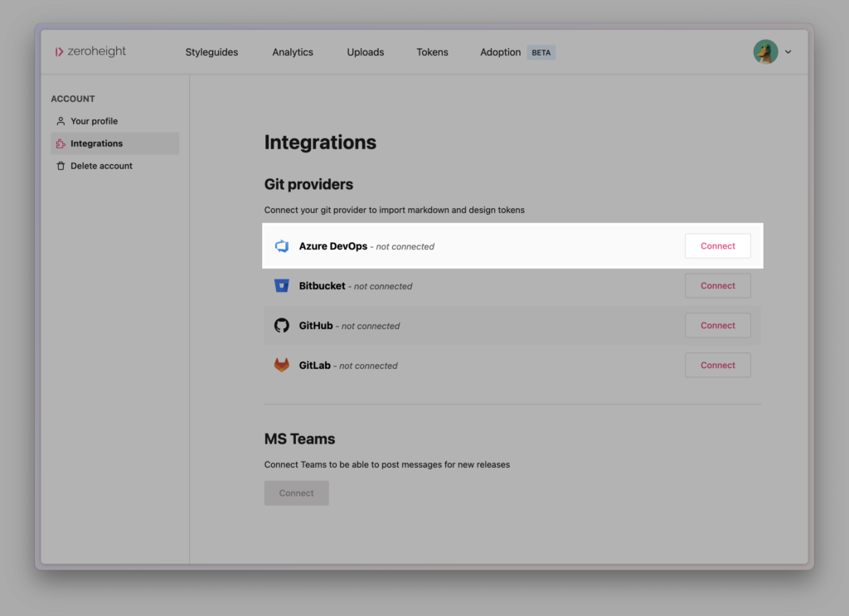
Task: Open the user avatar menu
Action: click(765, 52)
